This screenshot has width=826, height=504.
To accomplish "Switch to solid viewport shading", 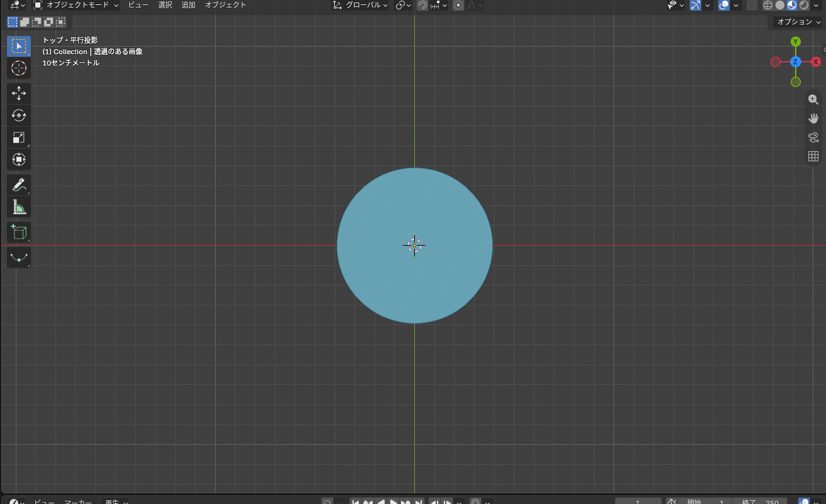I will [780, 5].
